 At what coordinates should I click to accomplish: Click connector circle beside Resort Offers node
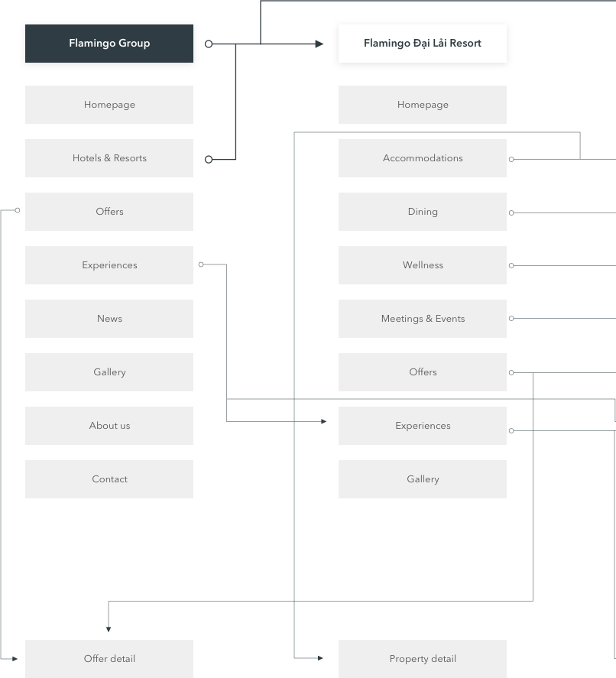511,372
